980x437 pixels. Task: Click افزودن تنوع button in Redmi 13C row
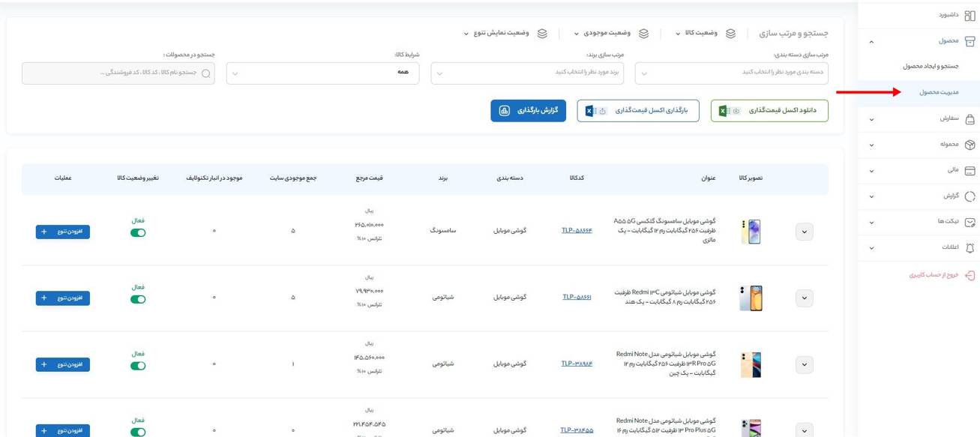click(x=63, y=298)
